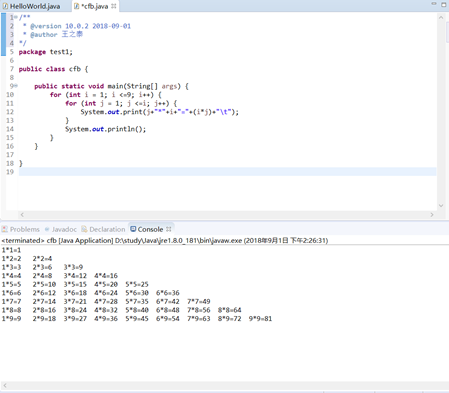Open the Javadoc view tab

[61, 229]
